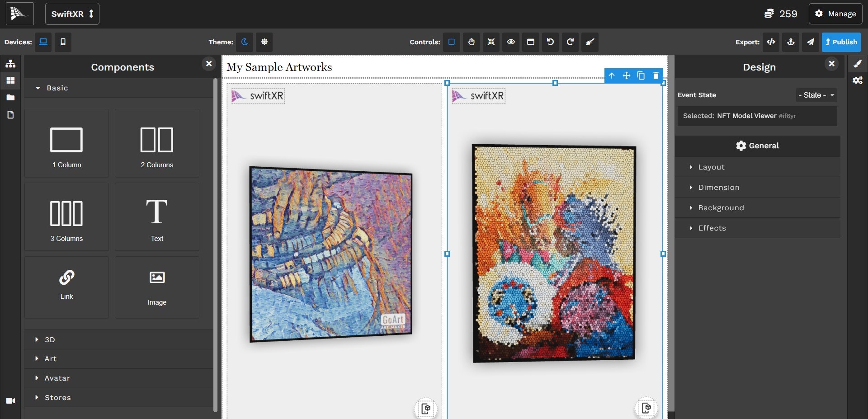Enable the light sun theme
The width and height of the screenshot is (868, 419).
(264, 42)
